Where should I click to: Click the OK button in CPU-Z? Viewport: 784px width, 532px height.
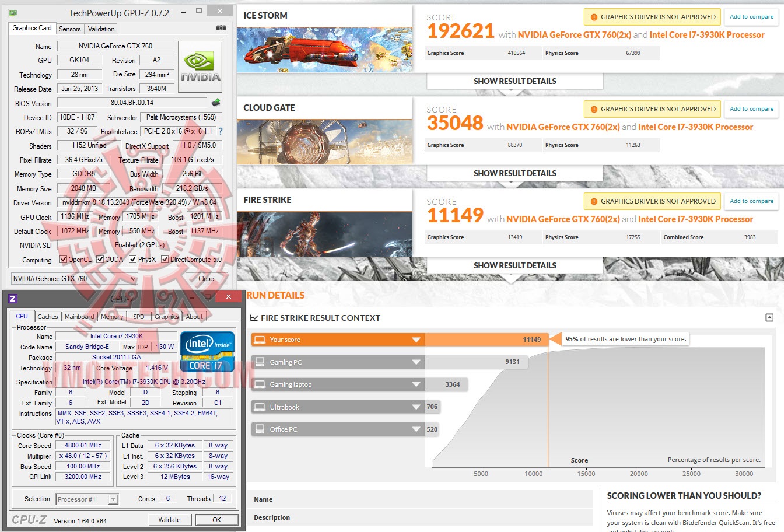click(x=217, y=520)
